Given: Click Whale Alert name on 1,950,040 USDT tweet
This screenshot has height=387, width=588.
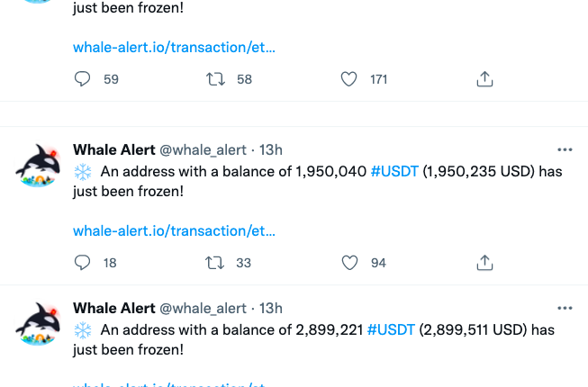Looking at the screenshot, I should point(113,149).
